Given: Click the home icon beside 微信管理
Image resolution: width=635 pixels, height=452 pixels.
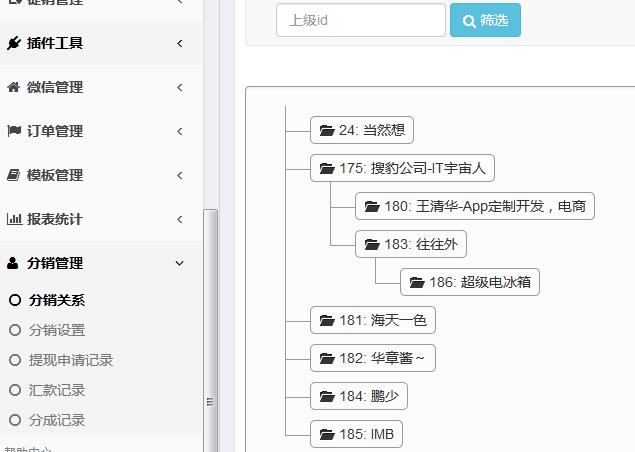Looking at the screenshot, I should pos(13,87).
